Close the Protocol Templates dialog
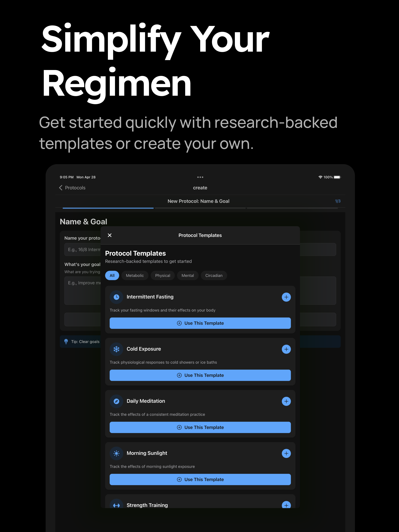 point(110,235)
